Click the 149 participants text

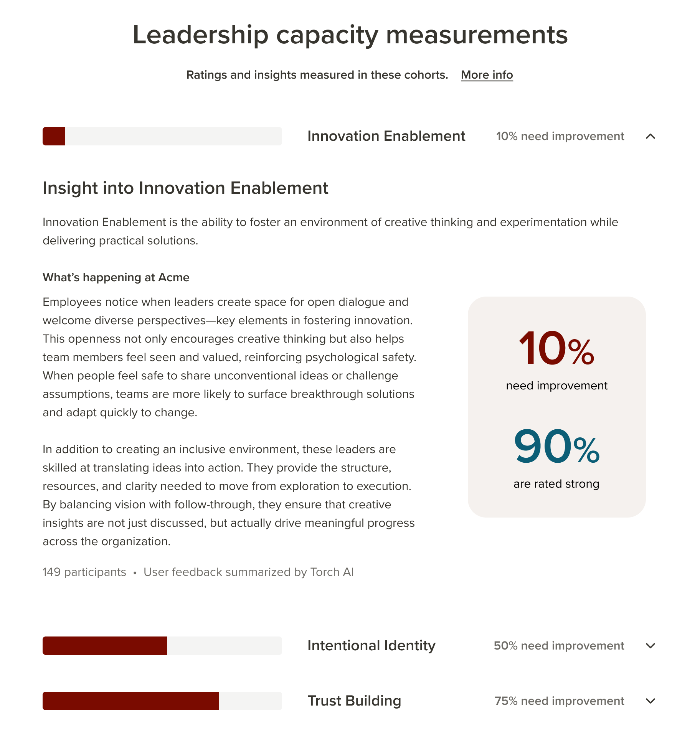84,572
